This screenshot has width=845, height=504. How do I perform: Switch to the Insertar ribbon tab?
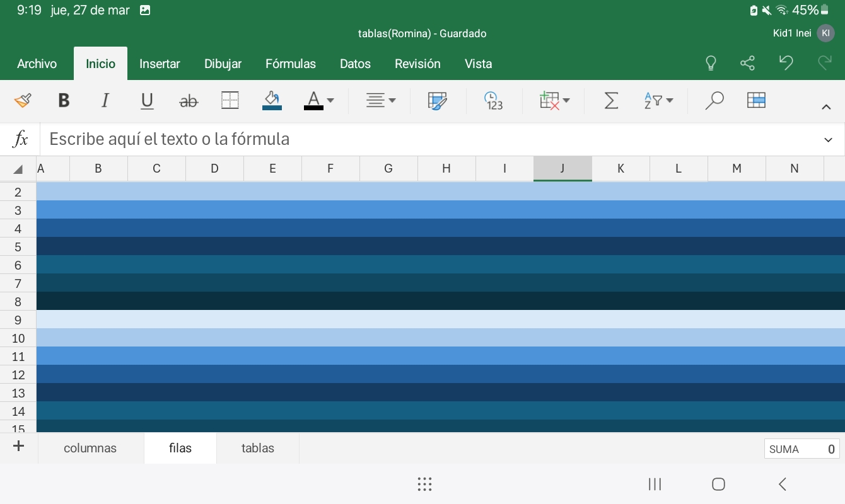coord(160,64)
